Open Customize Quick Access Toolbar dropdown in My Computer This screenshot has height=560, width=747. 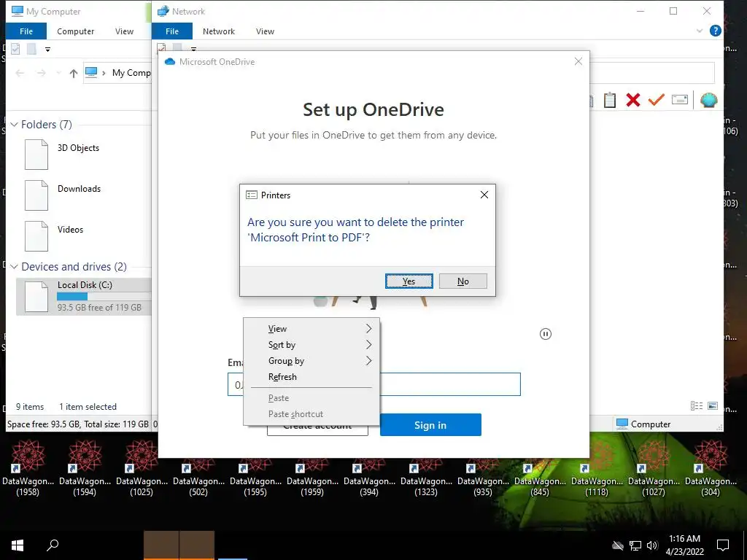[x=47, y=49]
